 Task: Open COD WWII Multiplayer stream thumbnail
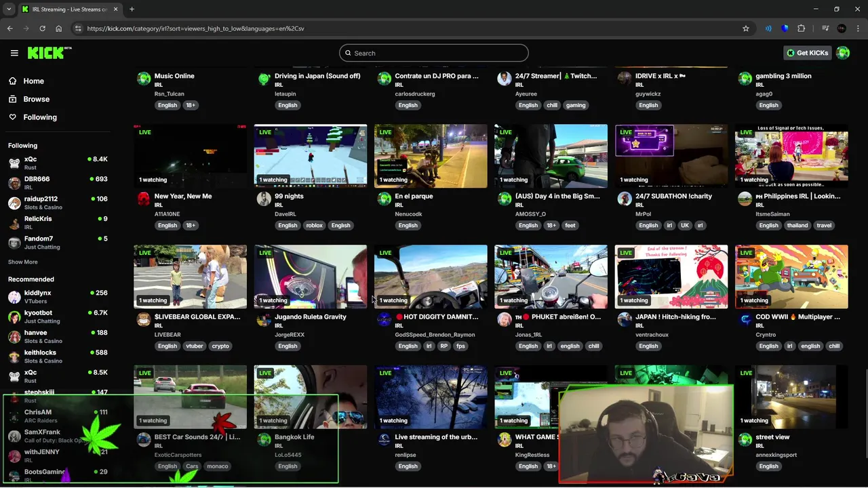(x=791, y=277)
